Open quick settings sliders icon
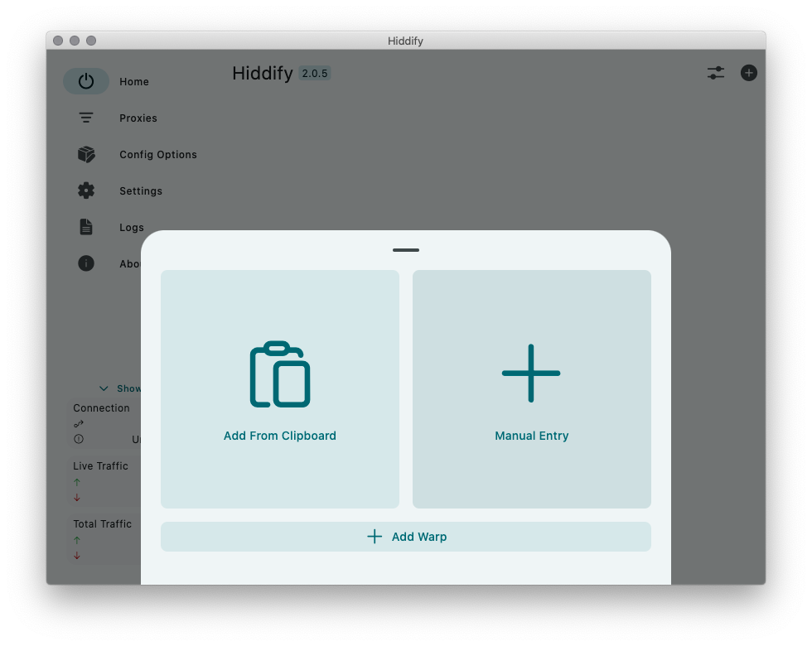 pyautogui.click(x=716, y=73)
